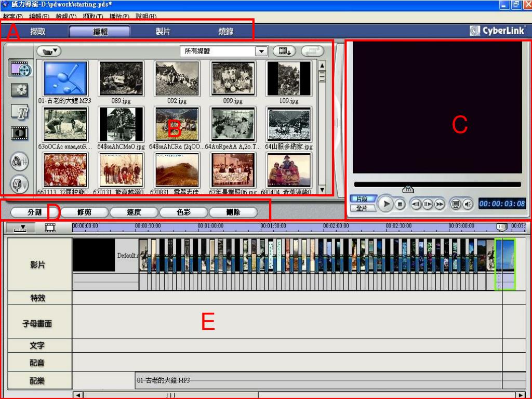Click the media library scroll up arrow
This screenshot has height=399, width=532.
click(x=322, y=65)
